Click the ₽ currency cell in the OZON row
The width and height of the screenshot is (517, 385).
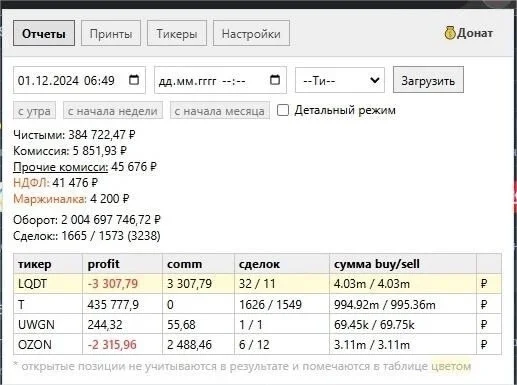(489, 344)
